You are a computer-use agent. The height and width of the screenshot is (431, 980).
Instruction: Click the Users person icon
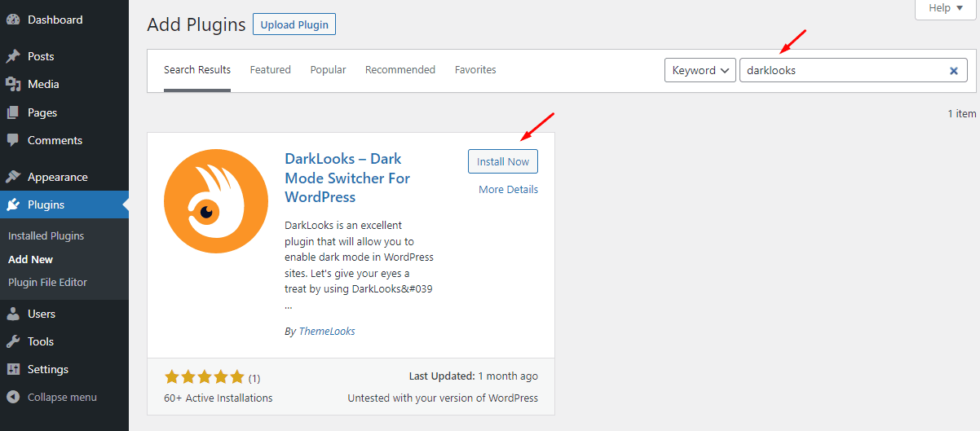(x=13, y=314)
